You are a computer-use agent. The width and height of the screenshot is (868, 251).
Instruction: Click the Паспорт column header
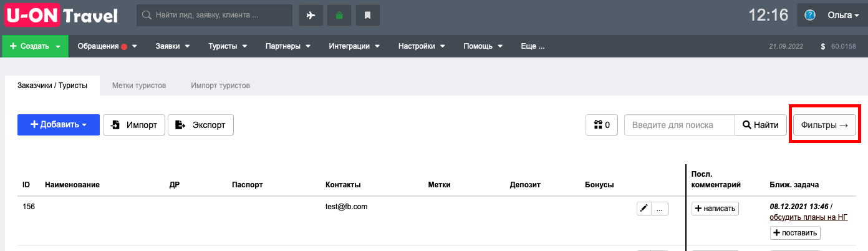247,185
